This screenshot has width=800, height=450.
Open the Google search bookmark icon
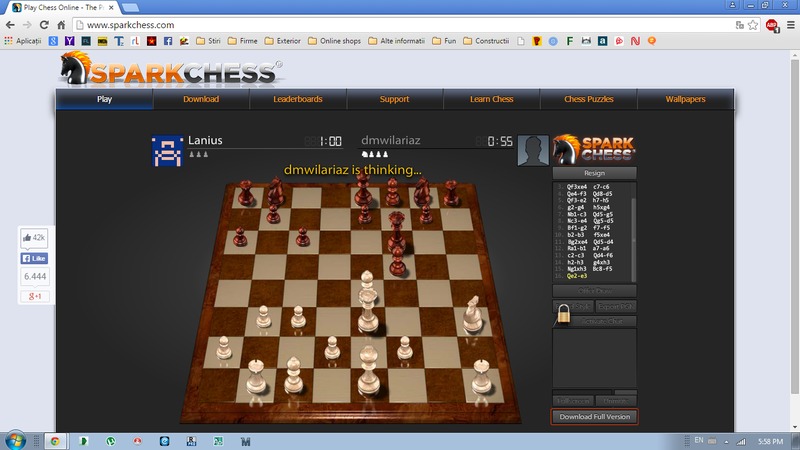(54, 41)
